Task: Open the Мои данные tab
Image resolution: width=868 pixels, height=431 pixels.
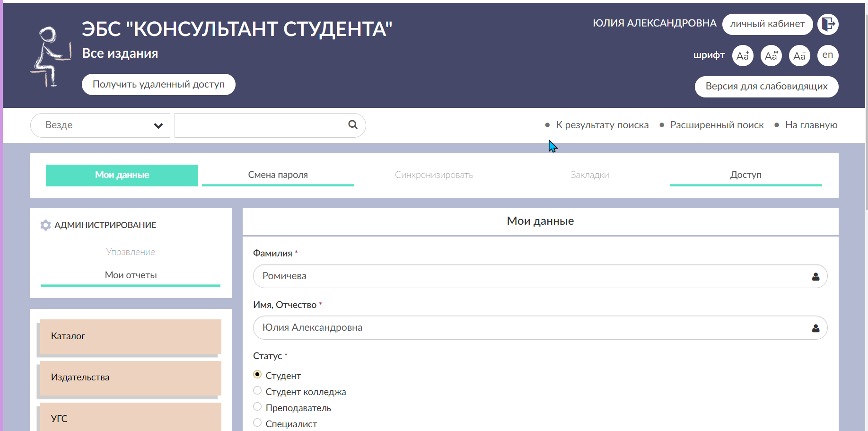Action: [x=122, y=175]
